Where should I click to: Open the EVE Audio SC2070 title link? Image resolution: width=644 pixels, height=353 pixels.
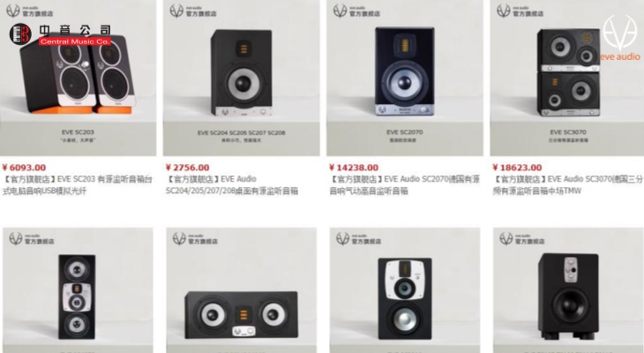(x=404, y=185)
